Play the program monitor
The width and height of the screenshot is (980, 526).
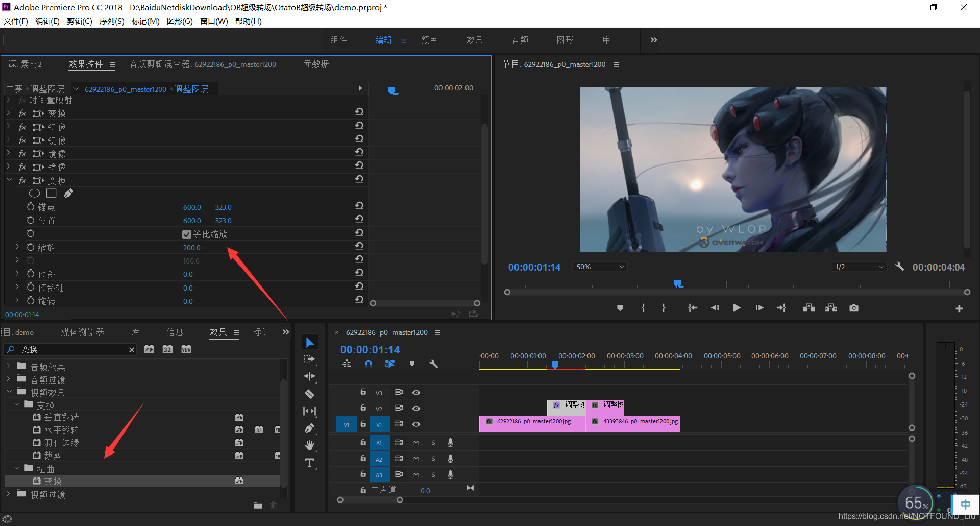(737, 308)
